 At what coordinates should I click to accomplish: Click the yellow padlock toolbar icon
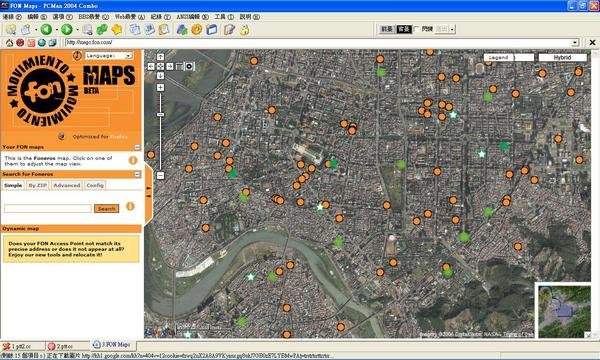(245, 29)
